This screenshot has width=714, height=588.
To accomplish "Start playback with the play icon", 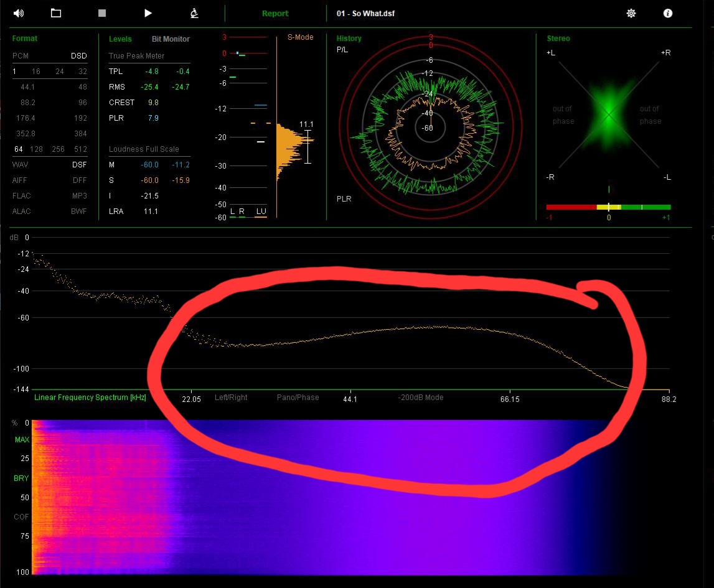I will click(x=148, y=13).
